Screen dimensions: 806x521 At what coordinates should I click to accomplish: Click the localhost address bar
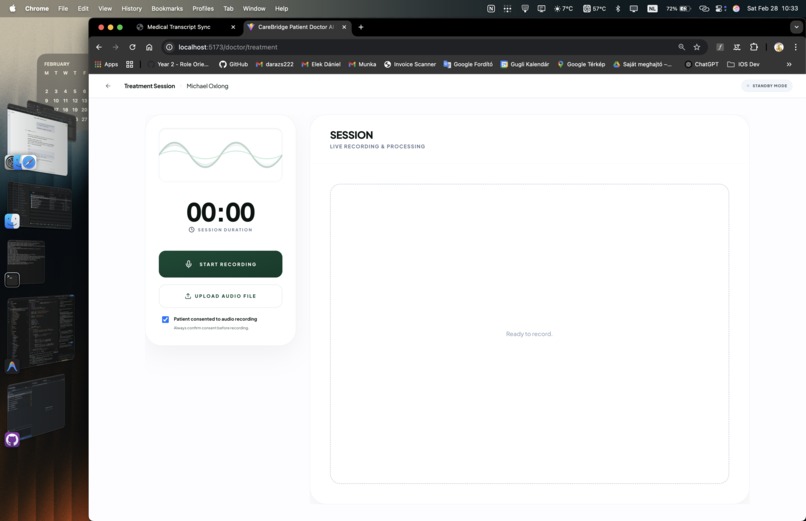pos(422,47)
